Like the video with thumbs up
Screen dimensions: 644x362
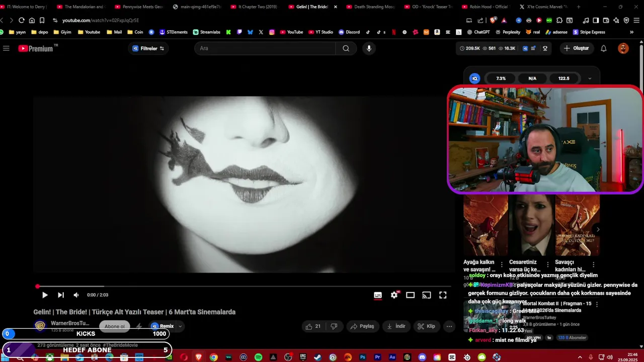(313, 326)
